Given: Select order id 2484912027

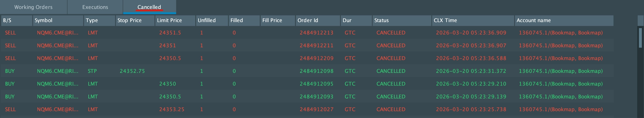Looking at the screenshot, I should tap(316, 109).
